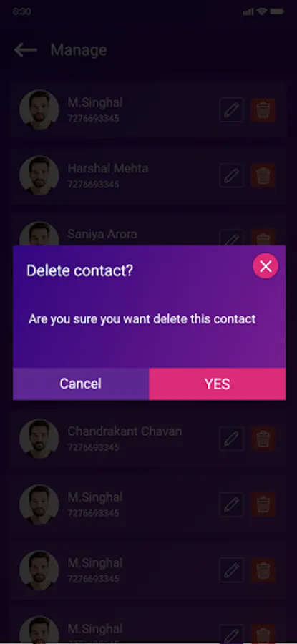The width and height of the screenshot is (297, 644).
Task: Edit the Harshal Mehta contact
Action: (x=231, y=175)
